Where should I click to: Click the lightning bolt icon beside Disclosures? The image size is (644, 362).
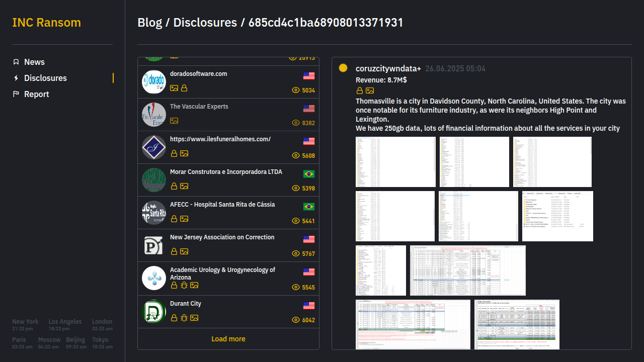(x=16, y=78)
